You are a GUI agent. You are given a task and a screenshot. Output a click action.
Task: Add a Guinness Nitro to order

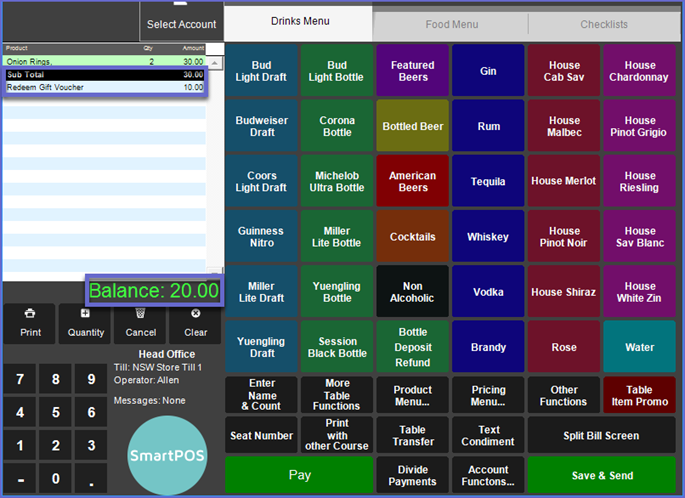click(x=261, y=237)
